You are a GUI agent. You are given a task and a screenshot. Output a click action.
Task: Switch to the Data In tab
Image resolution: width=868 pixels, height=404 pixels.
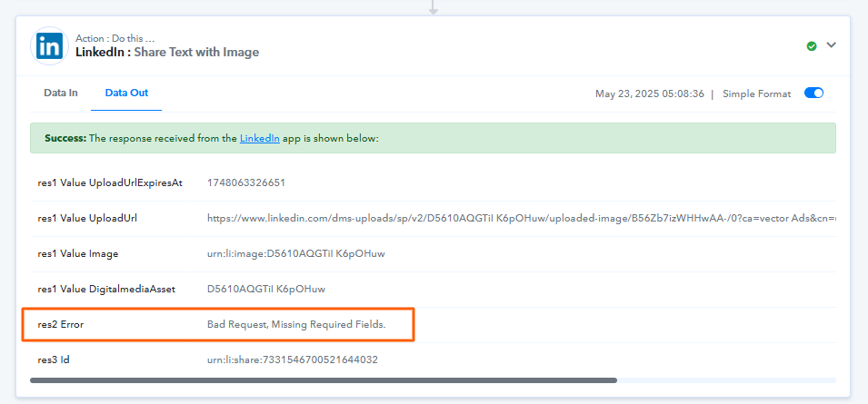[61, 93]
